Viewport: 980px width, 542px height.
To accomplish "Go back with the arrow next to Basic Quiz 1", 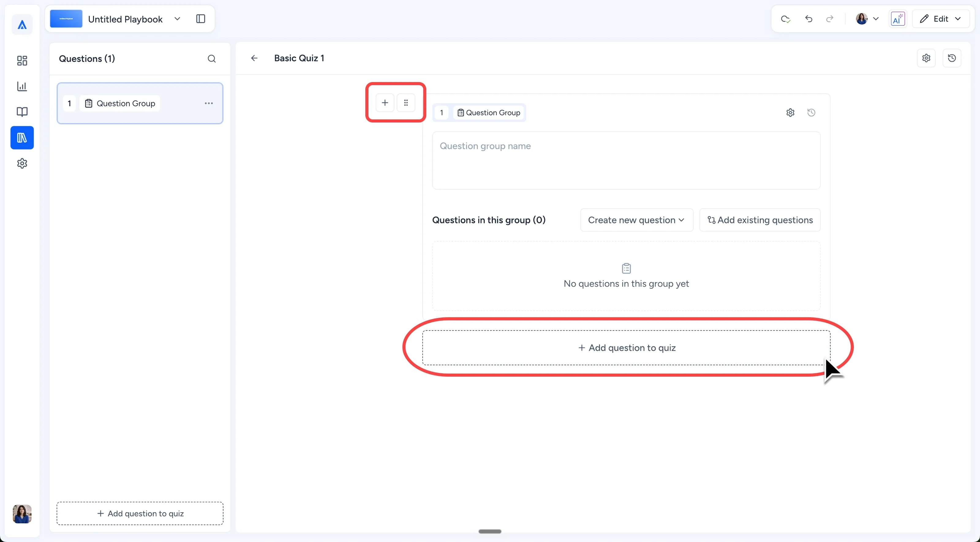I will click(x=254, y=58).
